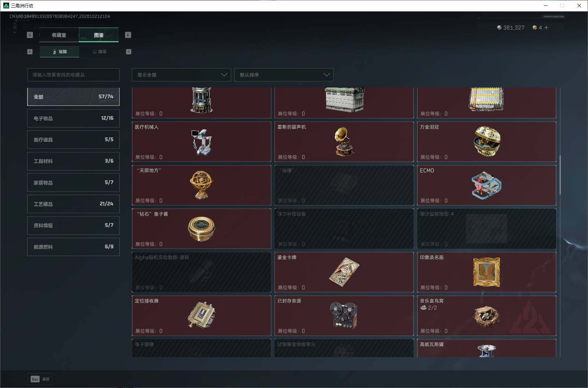Click the gold currency coin icon
This screenshot has width=588, height=388.
click(534, 28)
